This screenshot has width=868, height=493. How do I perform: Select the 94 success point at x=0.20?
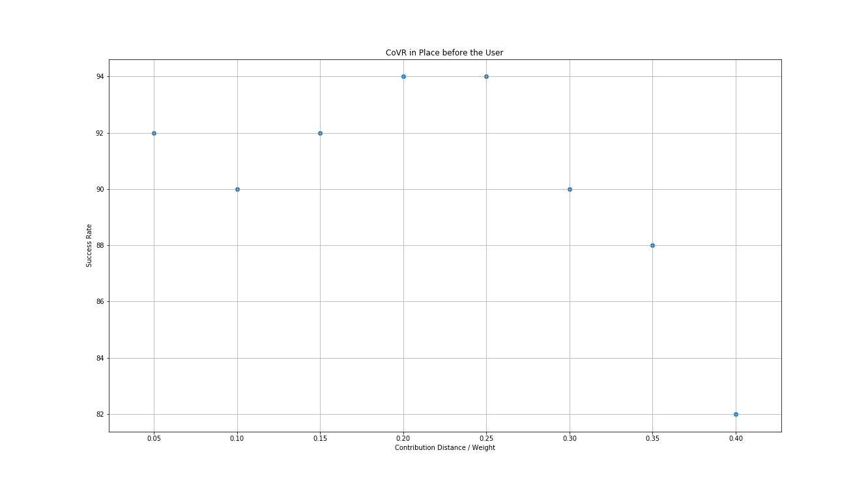(x=403, y=76)
